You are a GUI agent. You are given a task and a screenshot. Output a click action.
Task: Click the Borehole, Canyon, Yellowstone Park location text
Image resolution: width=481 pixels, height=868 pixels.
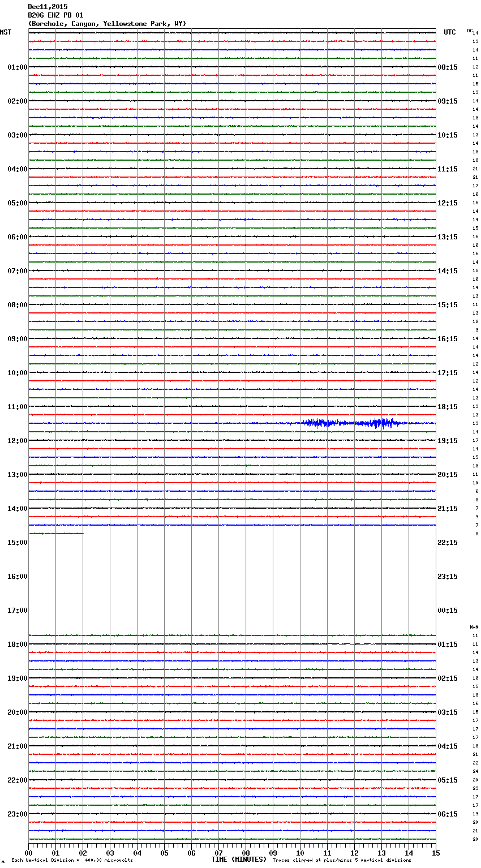click(107, 24)
